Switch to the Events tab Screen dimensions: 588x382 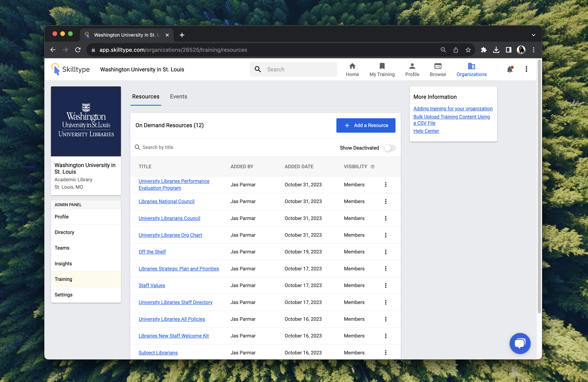178,97
